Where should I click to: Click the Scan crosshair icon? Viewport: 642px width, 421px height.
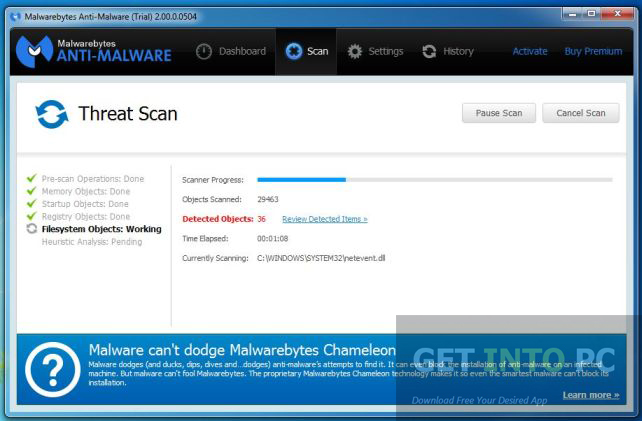(x=294, y=51)
